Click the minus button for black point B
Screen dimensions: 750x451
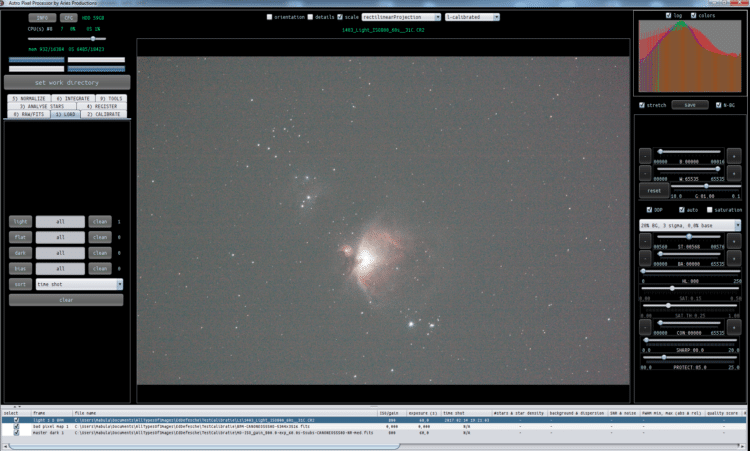point(645,156)
